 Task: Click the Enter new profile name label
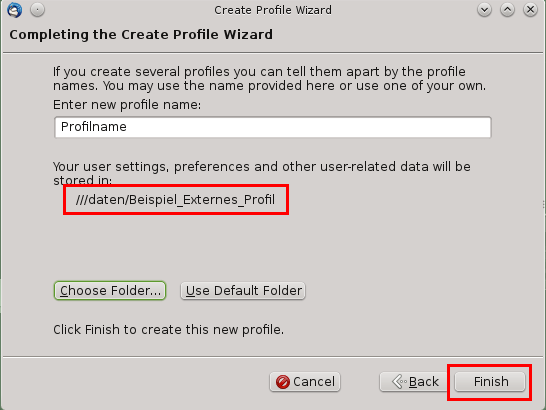(127, 105)
